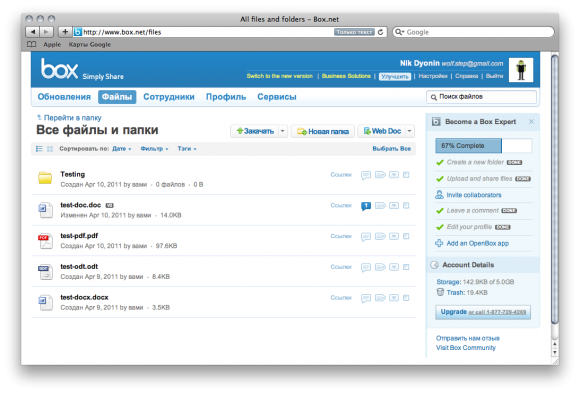Tick the checkbox for test-docx.docx
Screen dimensions: 580x394
[x=406, y=297]
